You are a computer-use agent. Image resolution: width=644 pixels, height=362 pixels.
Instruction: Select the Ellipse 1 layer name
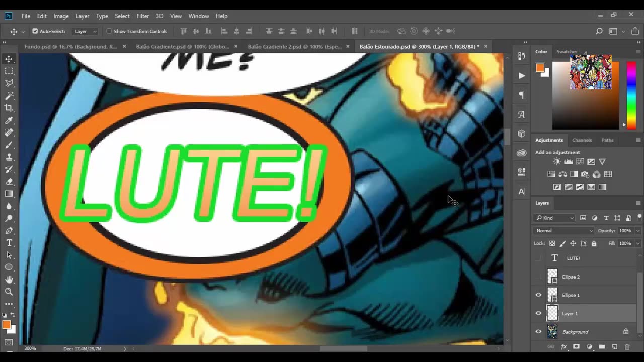[x=571, y=295]
